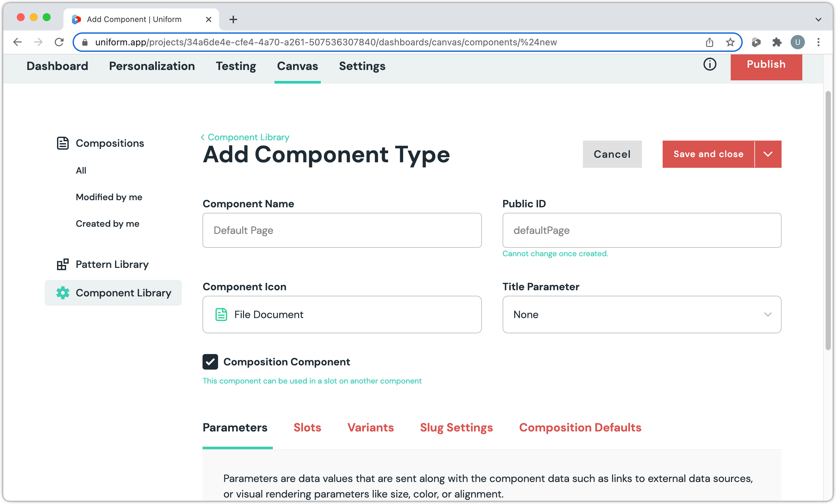
Task: Click the page vertical scrollbar
Action: [x=828, y=221]
